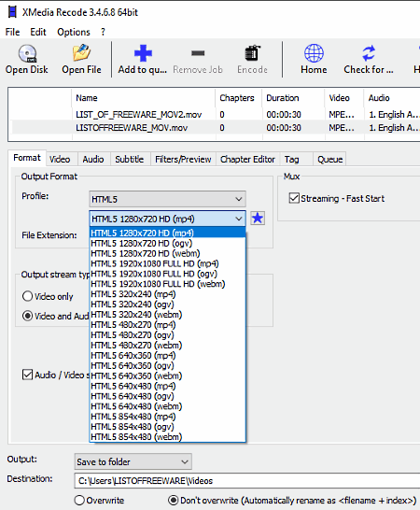Viewport: 420px width, 510px height.
Task: Choose HTML5 1920x1080 FULL HD (mp4) option
Action: (x=167, y=263)
